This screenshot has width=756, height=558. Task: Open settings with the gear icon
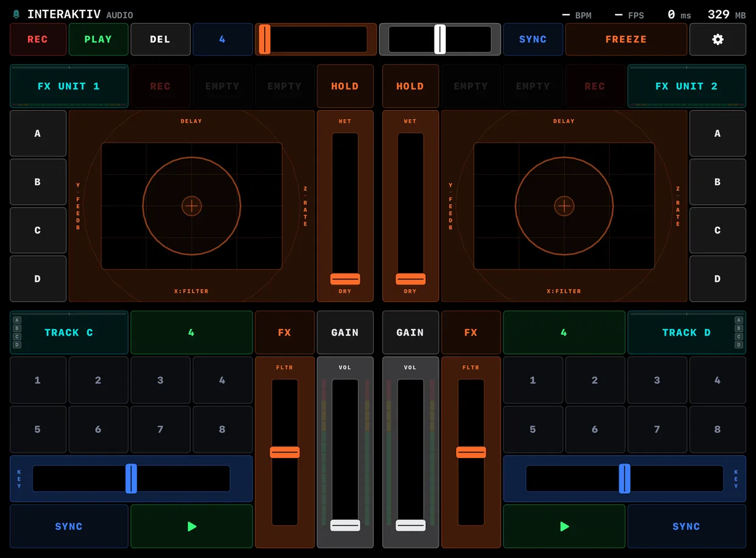[718, 39]
